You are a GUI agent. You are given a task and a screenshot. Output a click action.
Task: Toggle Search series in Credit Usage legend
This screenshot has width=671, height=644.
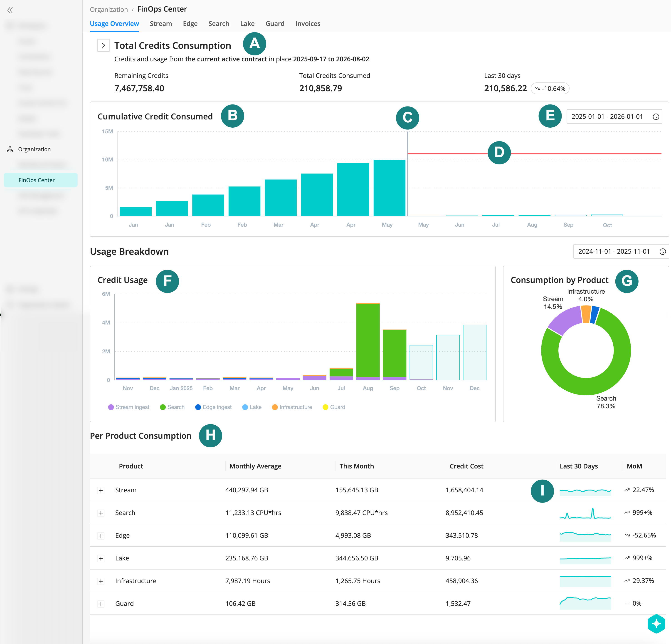pos(172,407)
